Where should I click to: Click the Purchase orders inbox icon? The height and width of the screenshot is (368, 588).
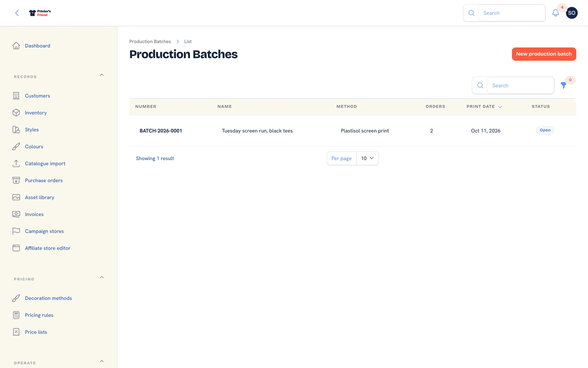(x=16, y=180)
